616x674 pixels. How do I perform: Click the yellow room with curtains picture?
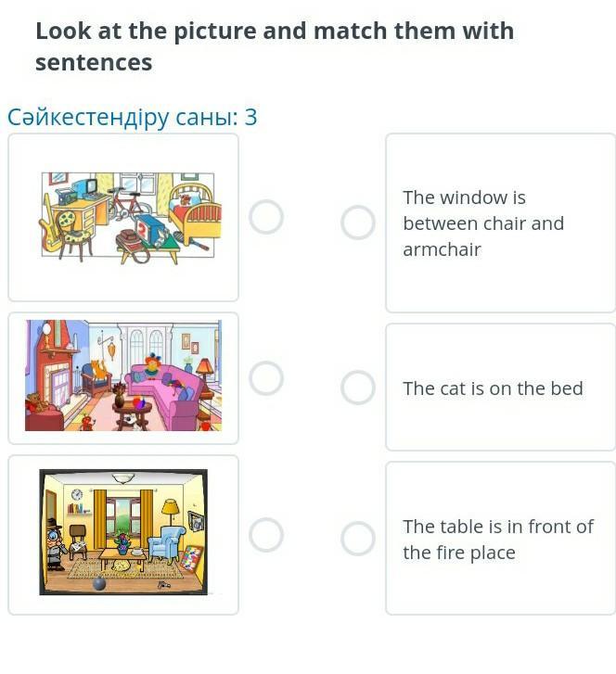point(123,532)
